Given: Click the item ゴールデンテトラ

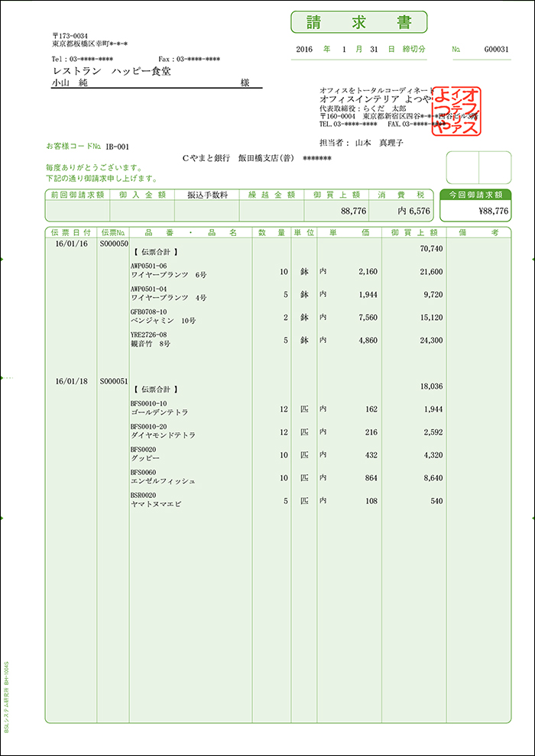Looking at the screenshot, I should coord(160,412).
